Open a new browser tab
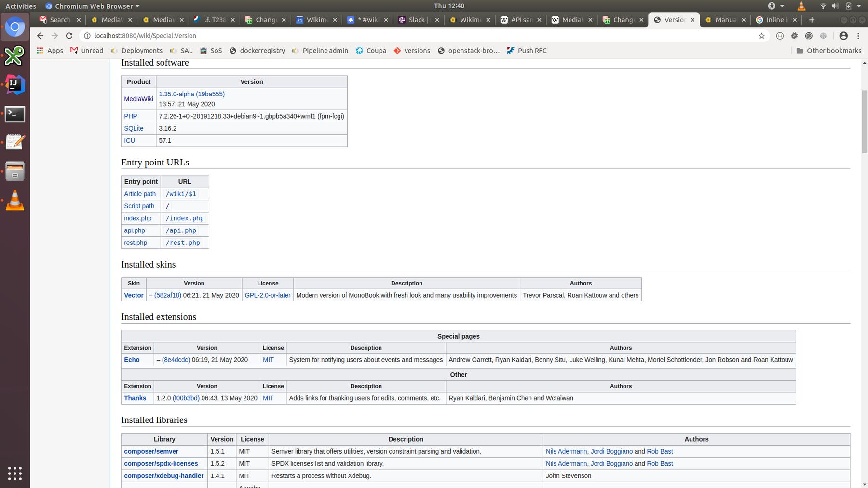 [x=812, y=20]
